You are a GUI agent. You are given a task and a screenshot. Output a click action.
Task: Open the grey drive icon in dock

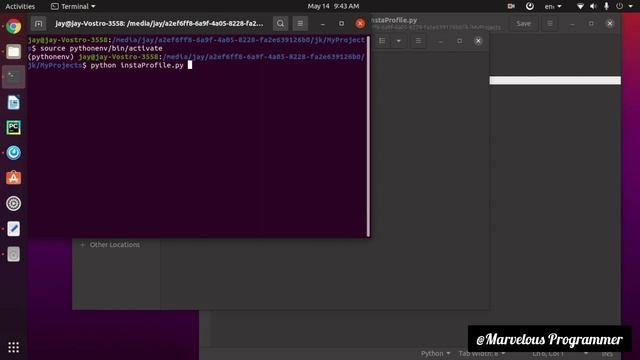(13, 254)
